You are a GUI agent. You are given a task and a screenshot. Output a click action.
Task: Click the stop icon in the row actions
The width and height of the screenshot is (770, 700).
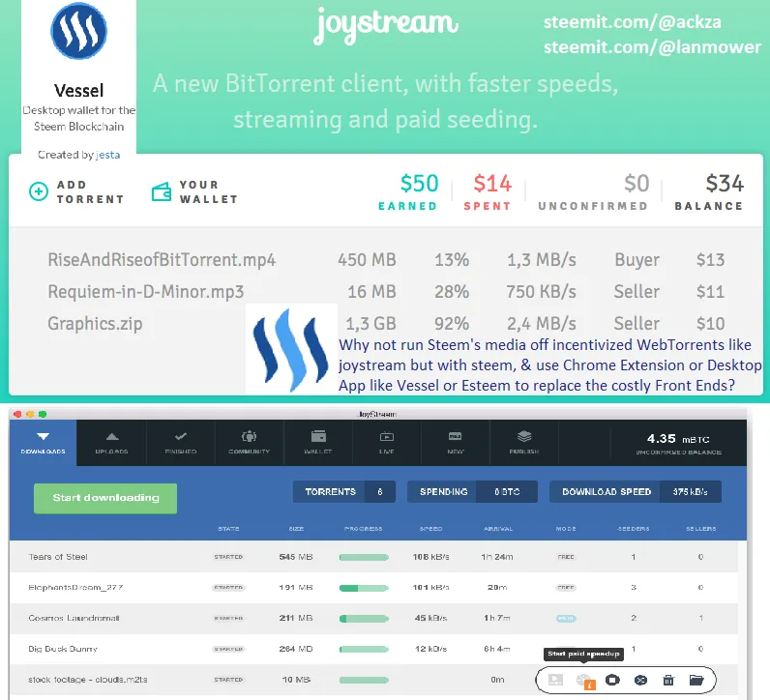point(612,680)
